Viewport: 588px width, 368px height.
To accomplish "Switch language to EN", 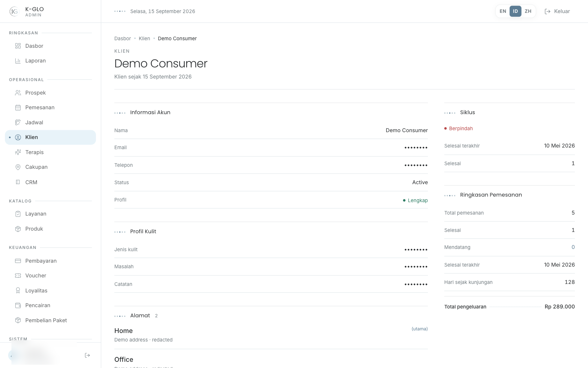I will (x=503, y=11).
